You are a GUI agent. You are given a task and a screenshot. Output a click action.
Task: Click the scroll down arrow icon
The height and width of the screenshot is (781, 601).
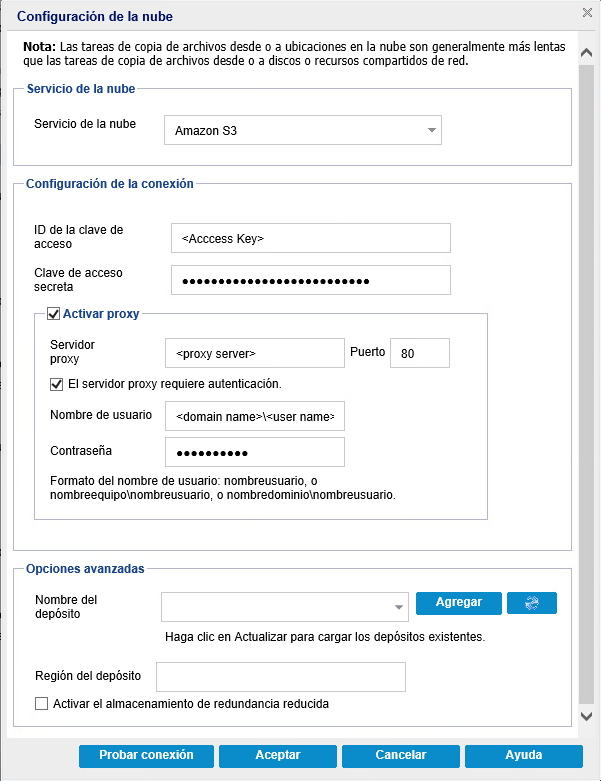pos(587,716)
